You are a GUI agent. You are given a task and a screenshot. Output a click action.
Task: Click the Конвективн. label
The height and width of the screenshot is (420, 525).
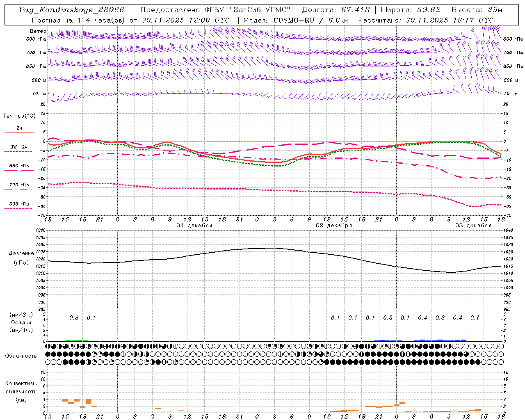(21, 383)
